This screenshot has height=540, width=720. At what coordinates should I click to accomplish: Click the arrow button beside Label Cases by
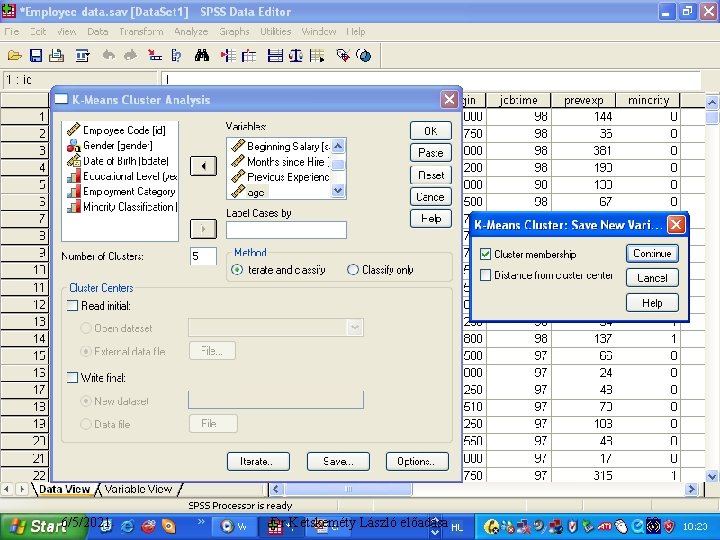coord(203,229)
